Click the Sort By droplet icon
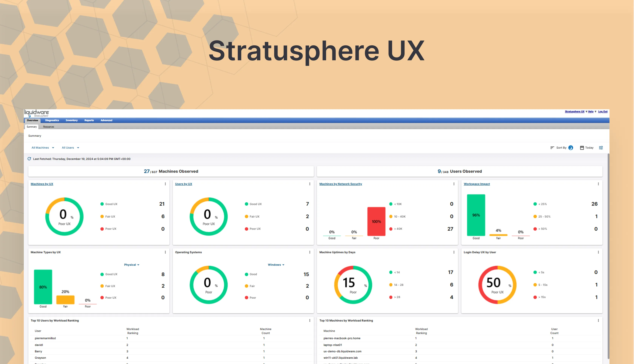This screenshot has width=634, height=364. pos(571,148)
